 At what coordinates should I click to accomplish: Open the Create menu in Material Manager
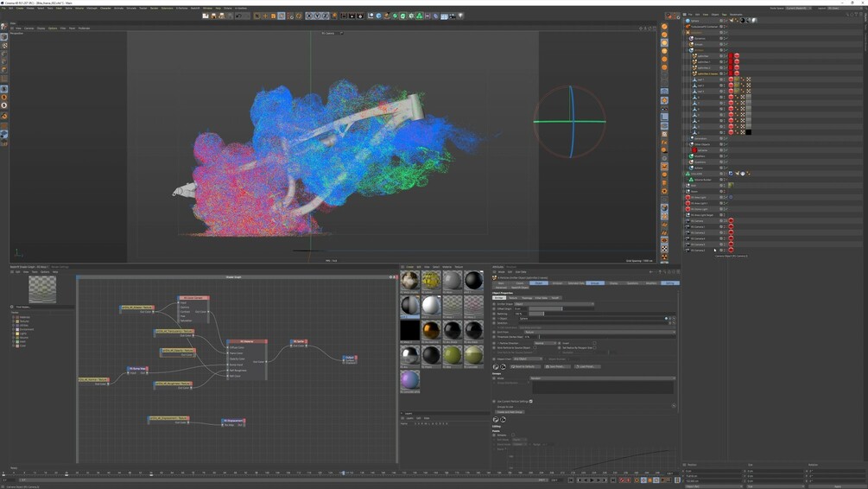(x=409, y=267)
